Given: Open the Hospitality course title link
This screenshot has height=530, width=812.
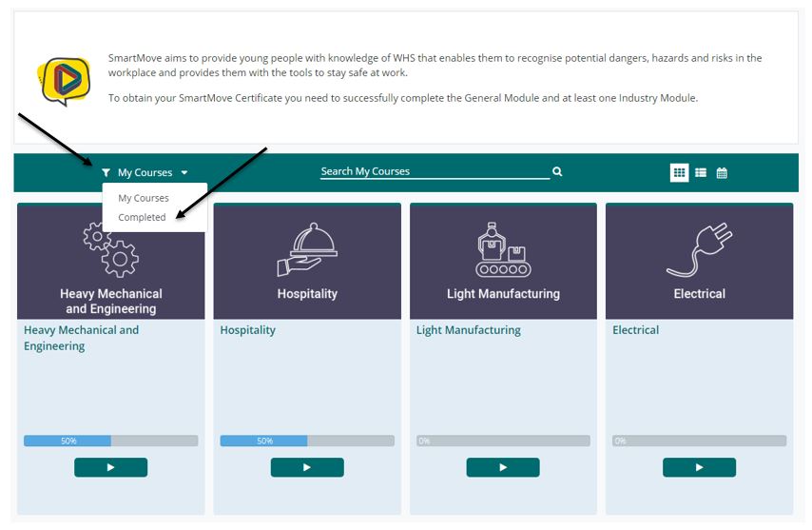Looking at the screenshot, I should [248, 330].
